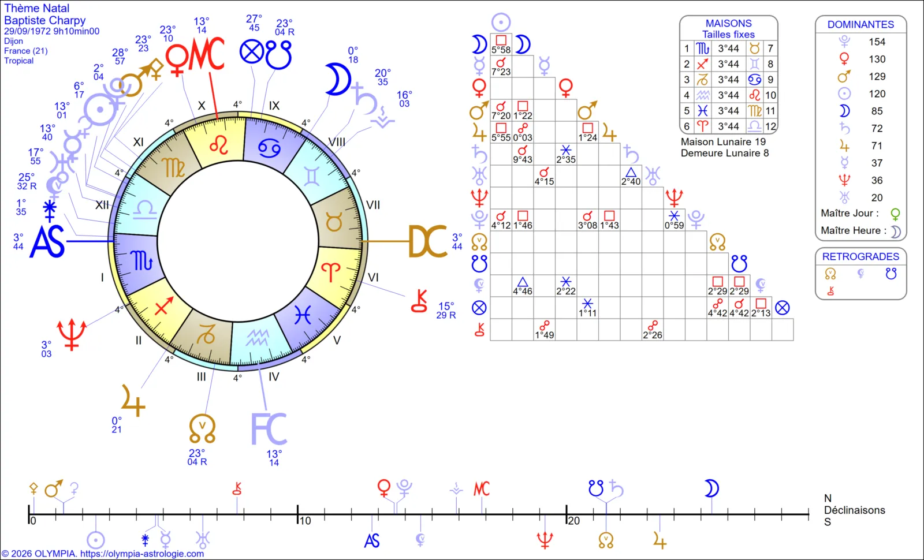
Task: Click the North Node glyph labeled 23°04 R at bottom
Action: click(x=202, y=430)
